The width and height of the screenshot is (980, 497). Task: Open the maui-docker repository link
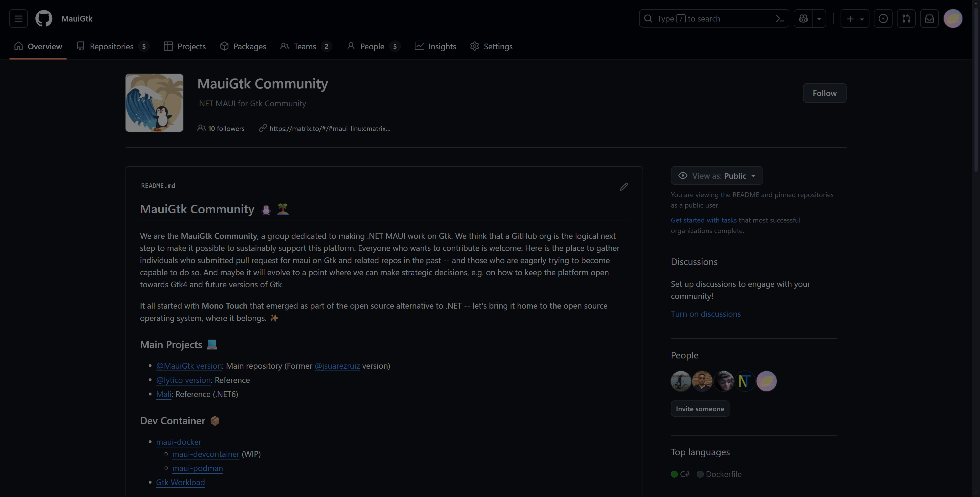(x=178, y=442)
